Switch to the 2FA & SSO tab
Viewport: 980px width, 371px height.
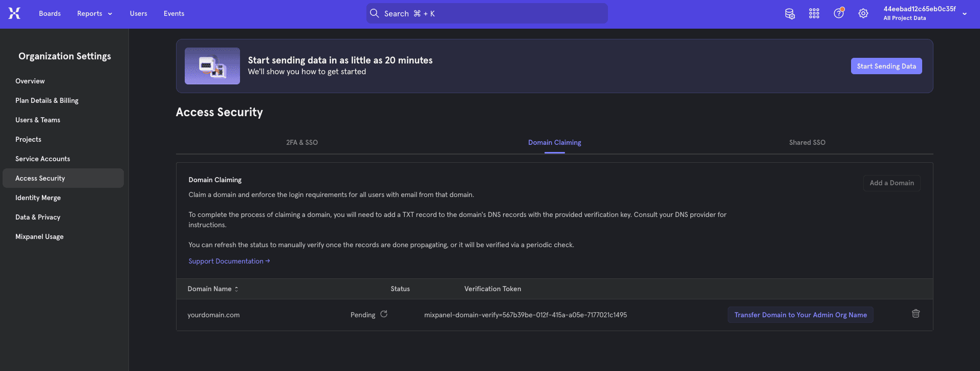302,143
